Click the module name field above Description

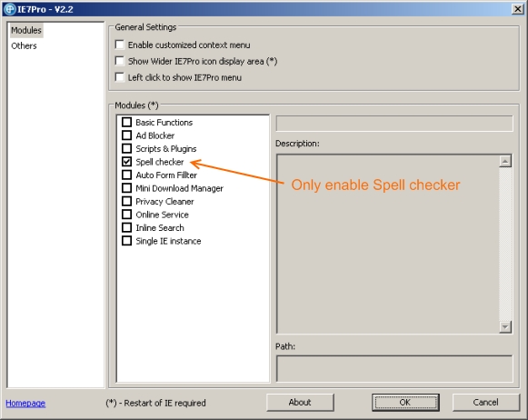tap(394, 124)
